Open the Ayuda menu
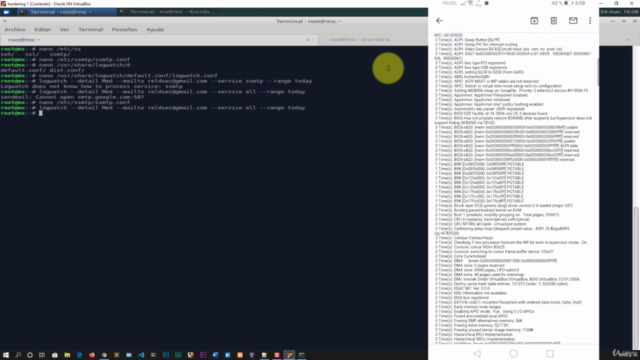 tap(155, 29)
